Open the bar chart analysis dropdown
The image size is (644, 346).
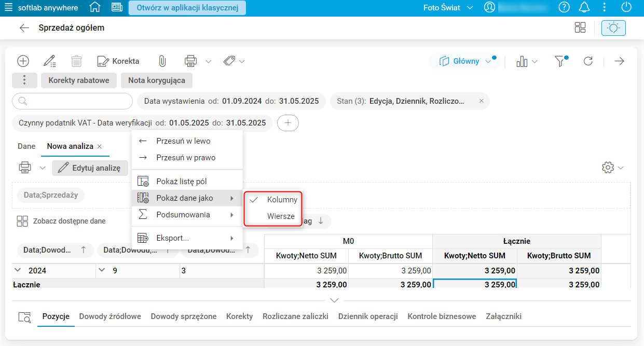coord(527,61)
